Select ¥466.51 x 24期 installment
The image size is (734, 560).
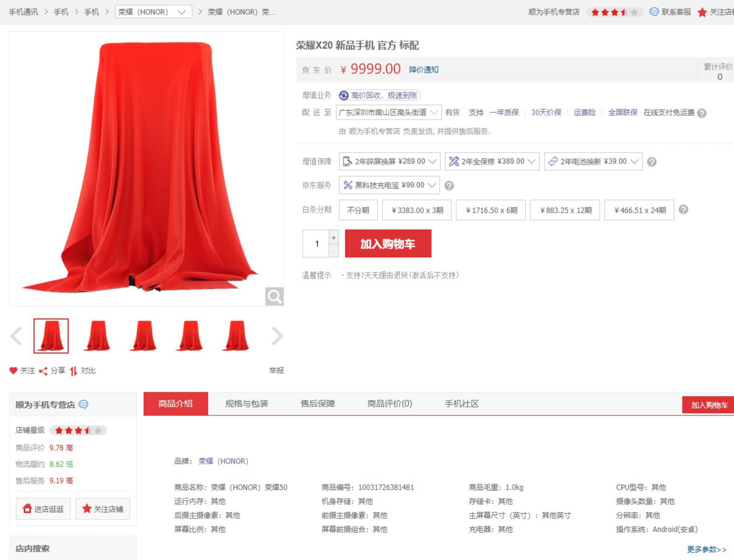[x=640, y=210]
